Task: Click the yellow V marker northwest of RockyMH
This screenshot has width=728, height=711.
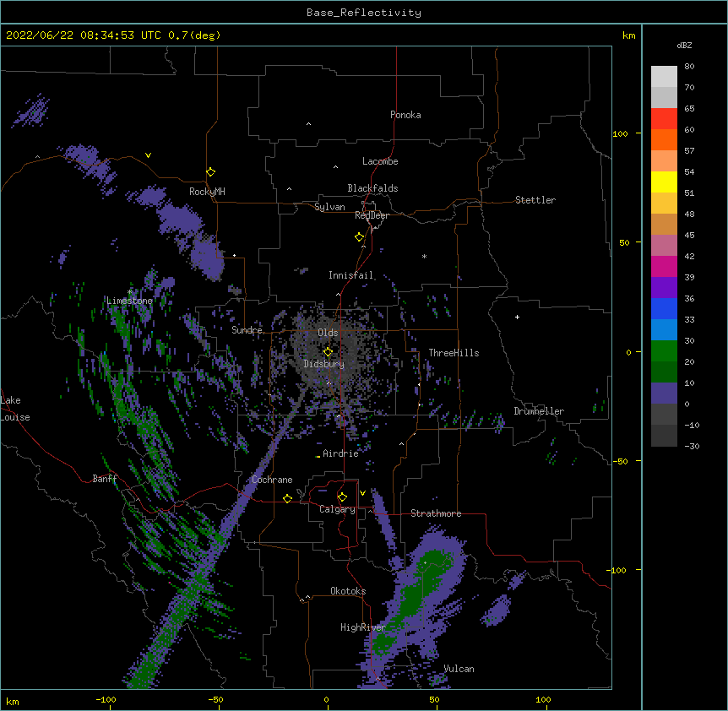Action: click(148, 155)
